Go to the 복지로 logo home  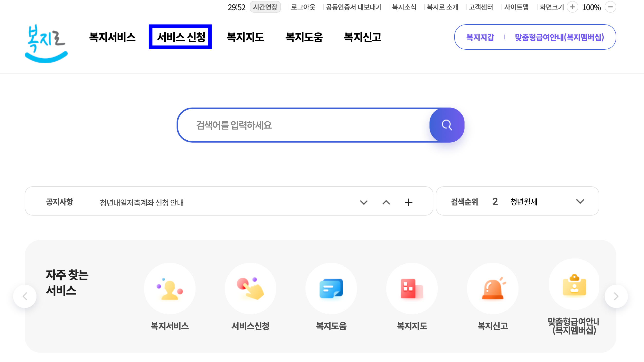tap(46, 44)
